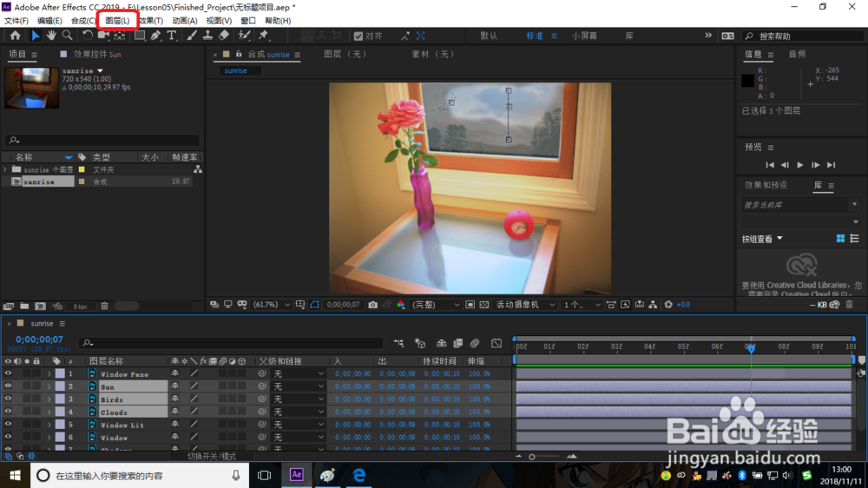Select the Unified Camera tool
Screen dimensions: 868x488
[103, 36]
